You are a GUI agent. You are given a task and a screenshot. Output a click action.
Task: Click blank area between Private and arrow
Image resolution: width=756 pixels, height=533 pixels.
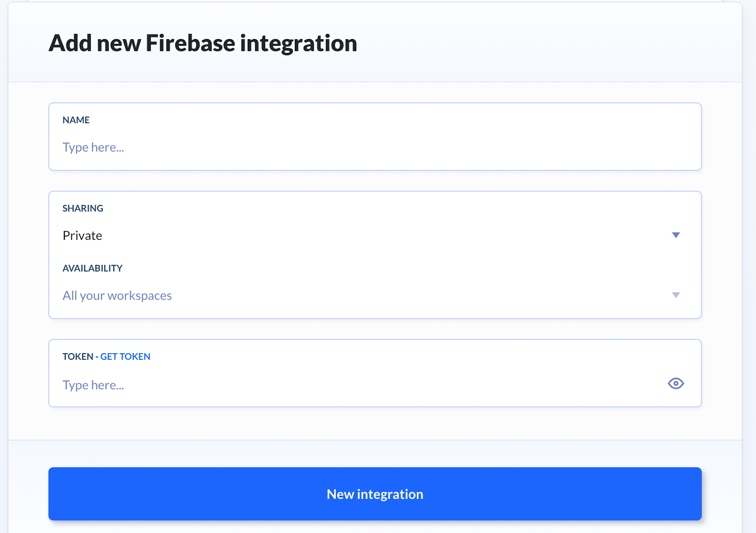tap(378, 236)
